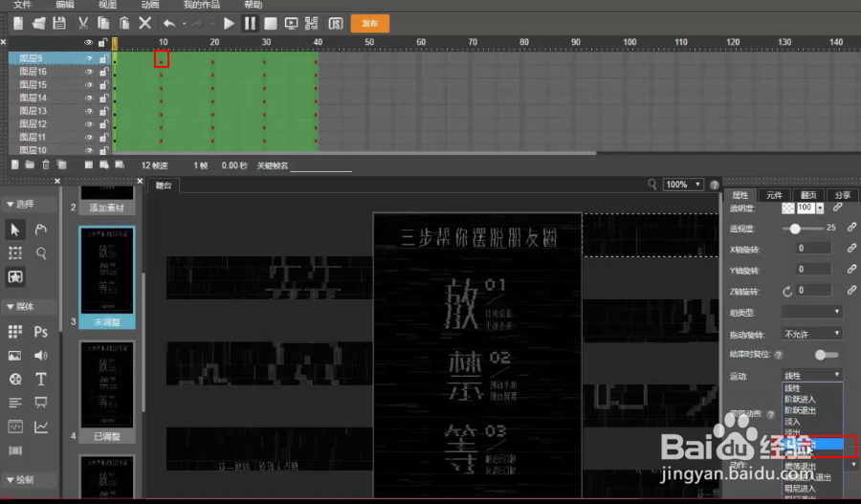Open the undo history dropdown arrow
This screenshot has height=504, width=861.
[184, 24]
